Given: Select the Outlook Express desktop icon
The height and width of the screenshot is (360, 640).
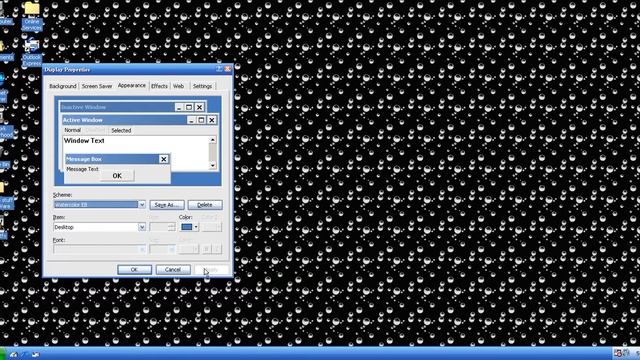Looking at the screenshot, I should (32, 52).
